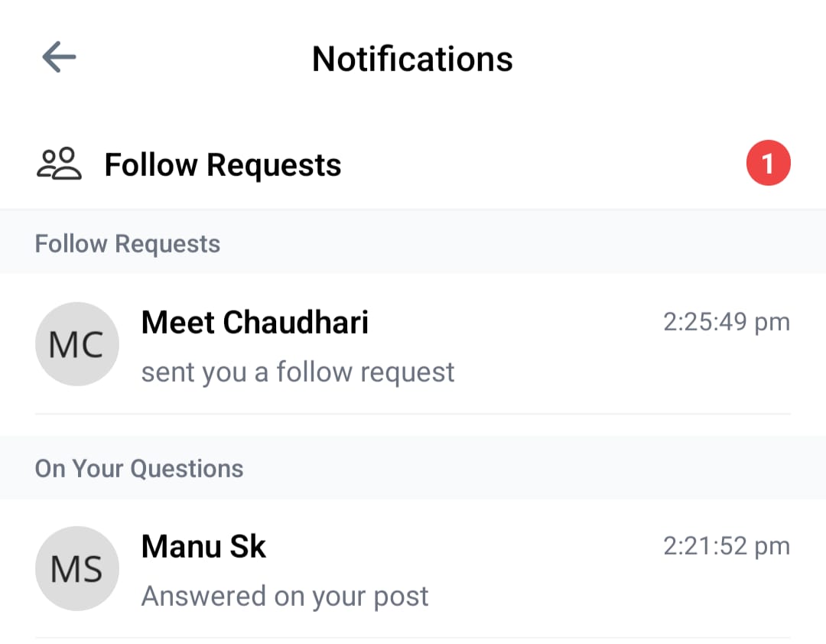Click the red notification badge showing 1
This screenshot has height=644, width=826.
tap(768, 162)
